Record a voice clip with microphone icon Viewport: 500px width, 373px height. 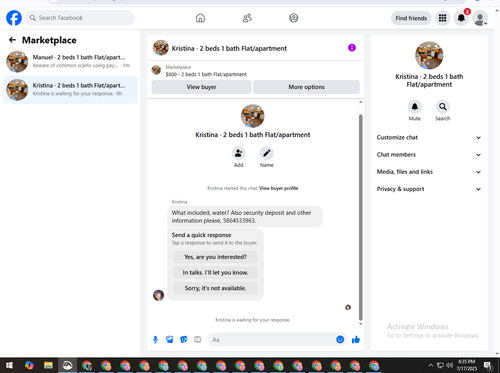pyautogui.click(x=155, y=340)
